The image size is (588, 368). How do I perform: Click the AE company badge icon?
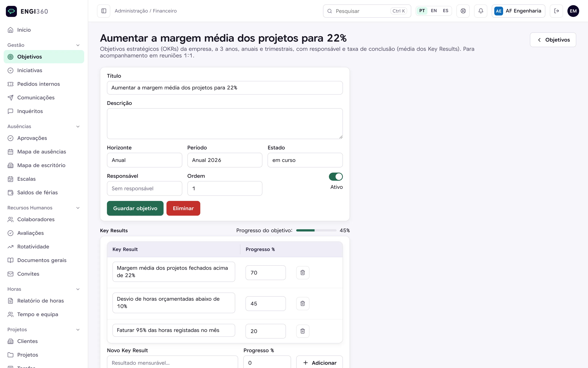499,11
